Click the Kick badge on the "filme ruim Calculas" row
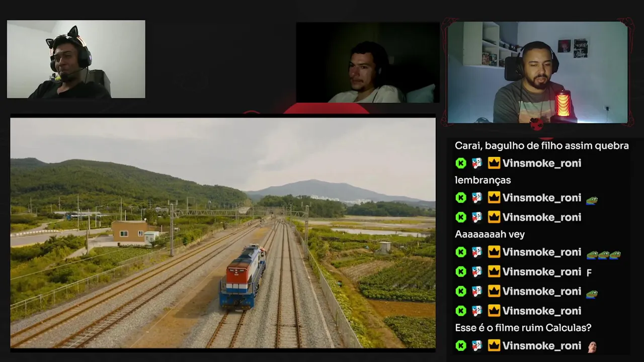Screen dimensions: 644x362 tap(461, 311)
